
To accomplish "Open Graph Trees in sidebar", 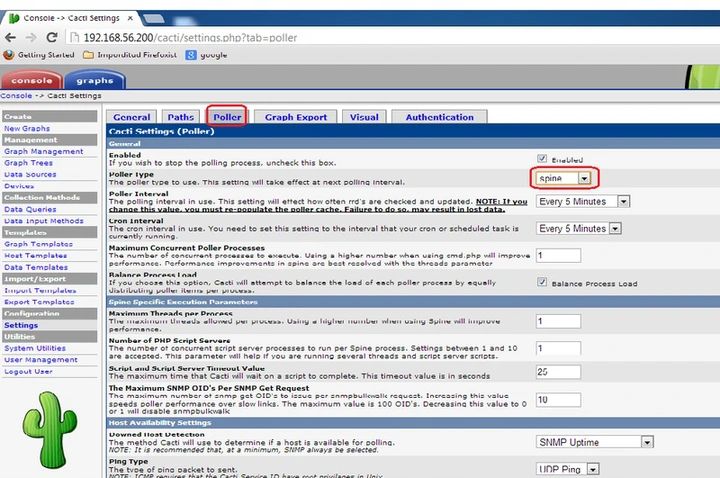I will pos(28,163).
